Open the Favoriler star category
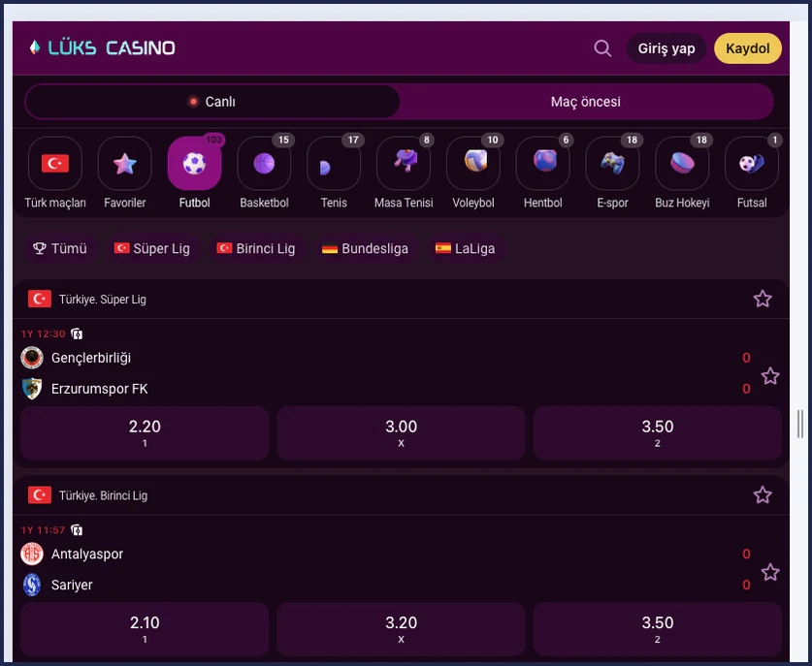 tap(125, 164)
